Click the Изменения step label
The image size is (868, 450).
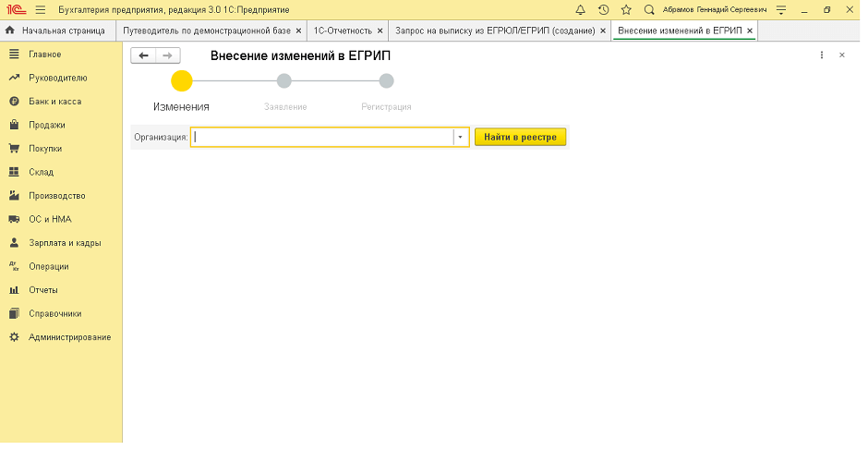(181, 107)
